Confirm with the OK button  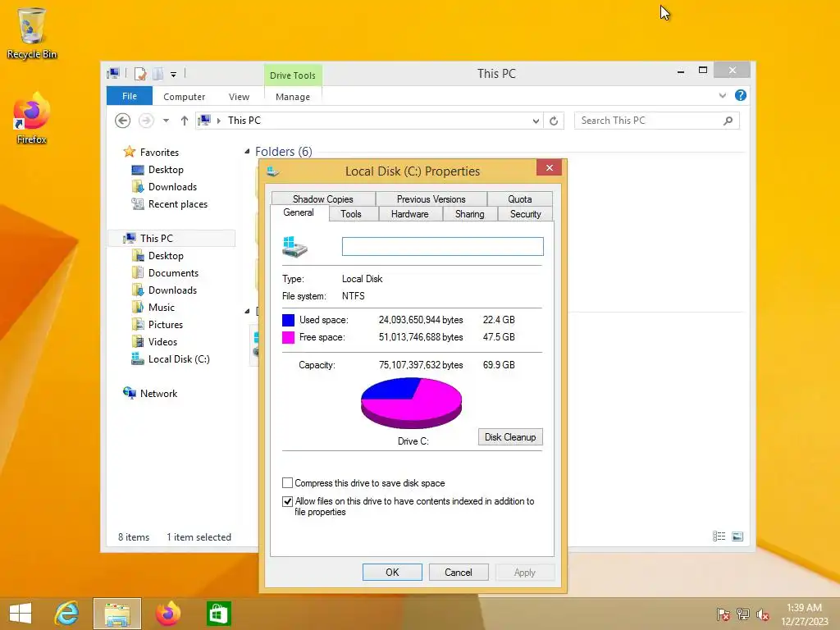392,572
